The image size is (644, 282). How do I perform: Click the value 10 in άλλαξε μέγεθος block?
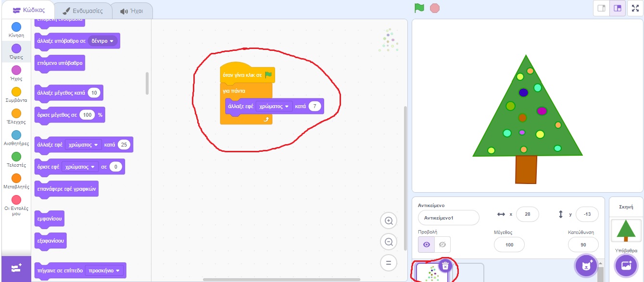(x=94, y=93)
